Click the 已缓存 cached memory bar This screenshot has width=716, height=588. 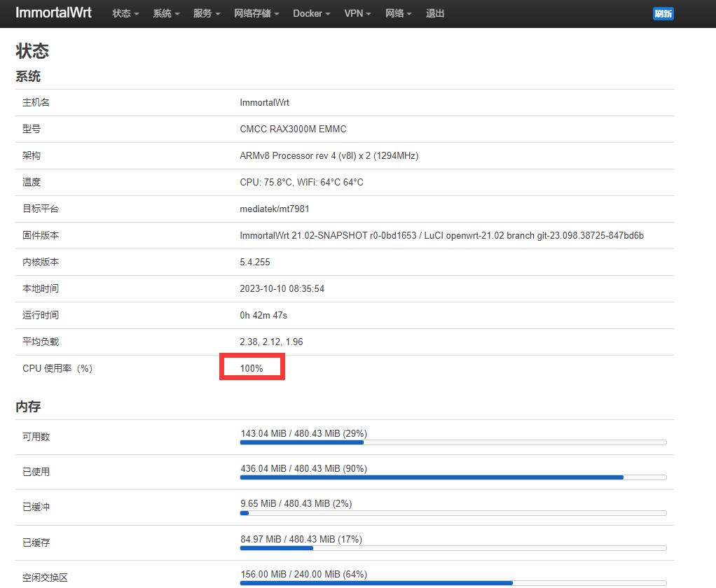(453, 547)
